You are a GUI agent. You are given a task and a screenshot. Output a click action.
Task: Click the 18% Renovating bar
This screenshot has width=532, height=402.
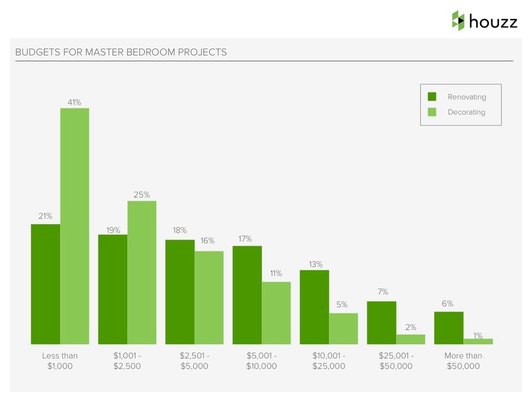pos(180,291)
